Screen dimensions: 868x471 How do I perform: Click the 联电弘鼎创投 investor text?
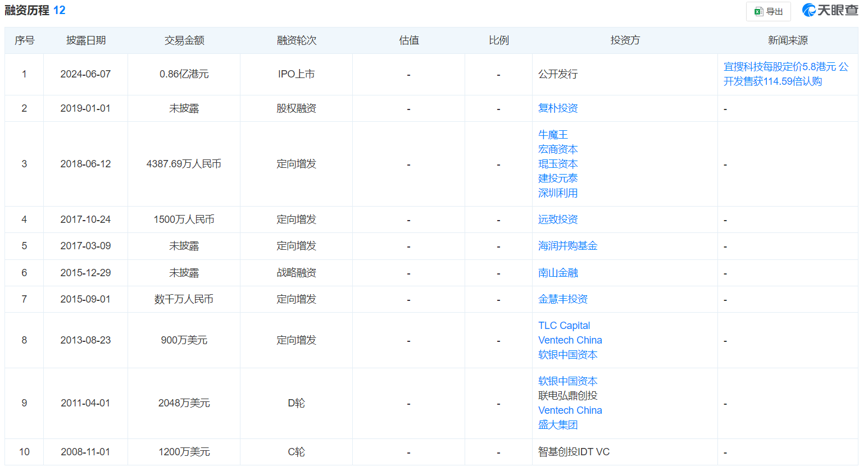pyautogui.click(x=568, y=396)
